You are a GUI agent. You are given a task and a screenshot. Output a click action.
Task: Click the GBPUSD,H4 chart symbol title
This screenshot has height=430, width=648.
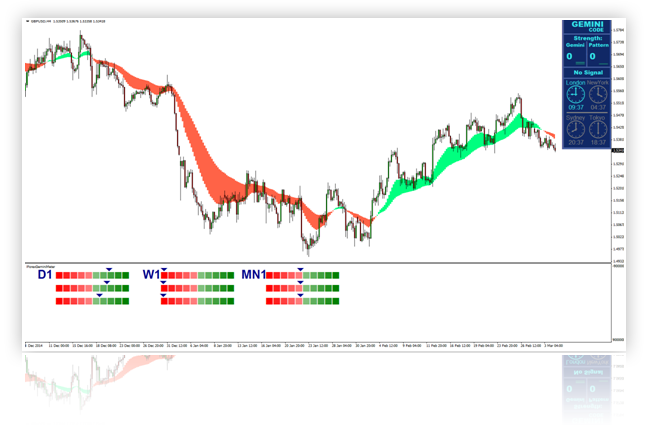(41, 21)
